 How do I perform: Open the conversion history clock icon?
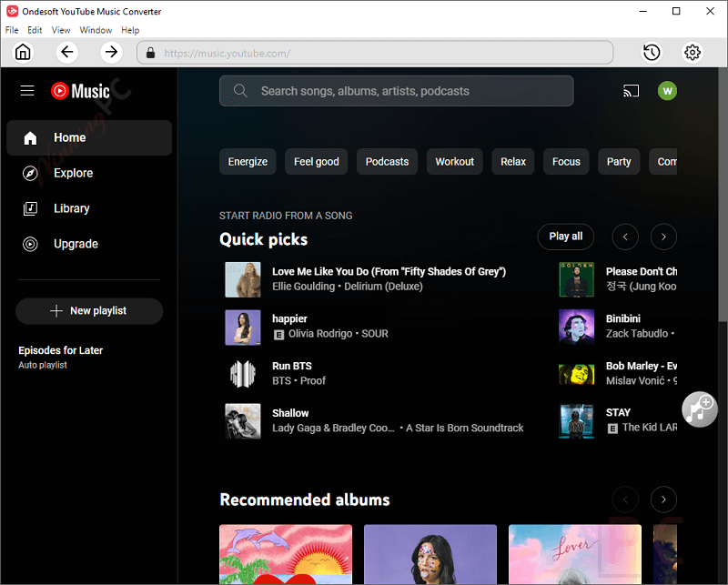[x=652, y=52]
